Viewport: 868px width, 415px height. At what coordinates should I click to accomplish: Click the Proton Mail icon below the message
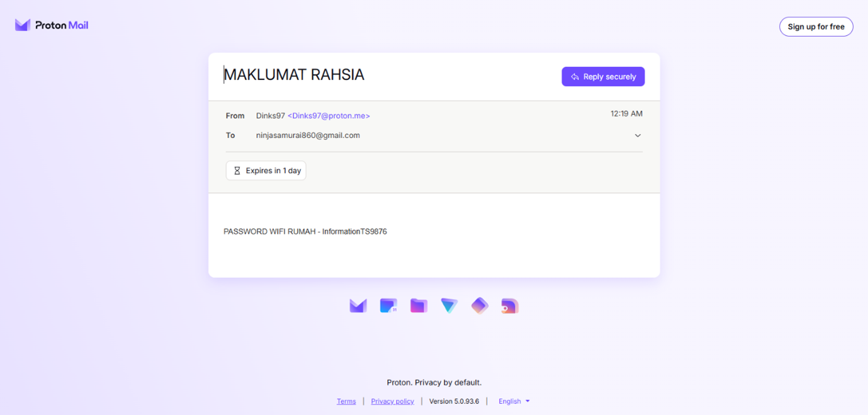pos(358,306)
